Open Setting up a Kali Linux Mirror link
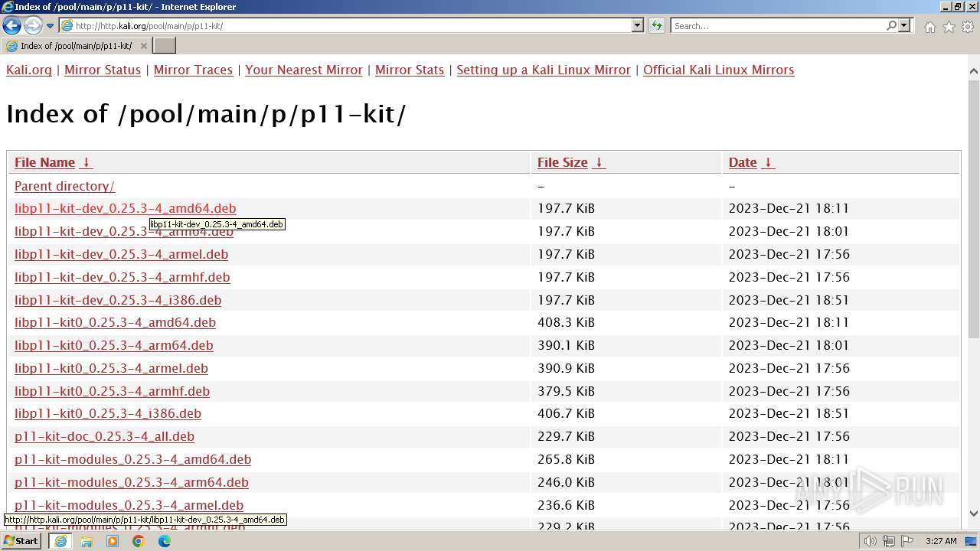Image resolution: width=980 pixels, height=551 pixels. pyautogui.click(x=544, y=70)
